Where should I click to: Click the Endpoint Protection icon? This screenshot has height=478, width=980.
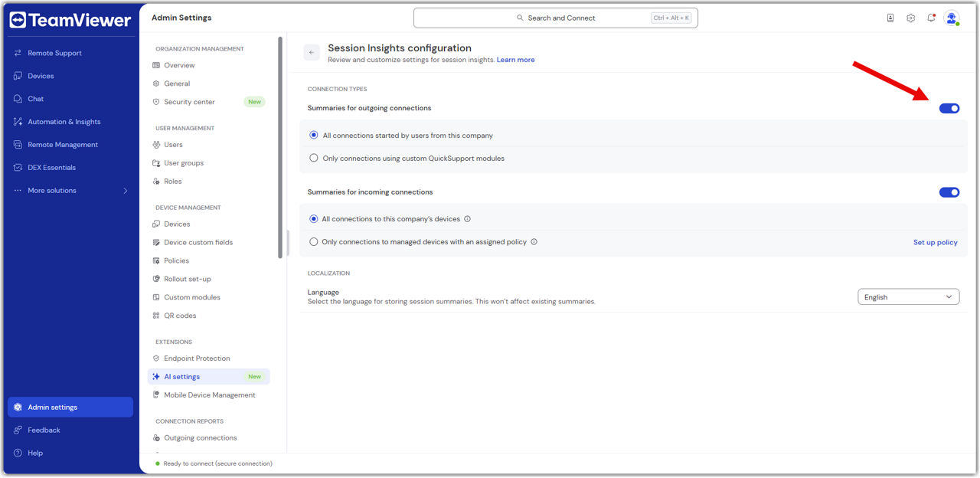pos(156,358)
